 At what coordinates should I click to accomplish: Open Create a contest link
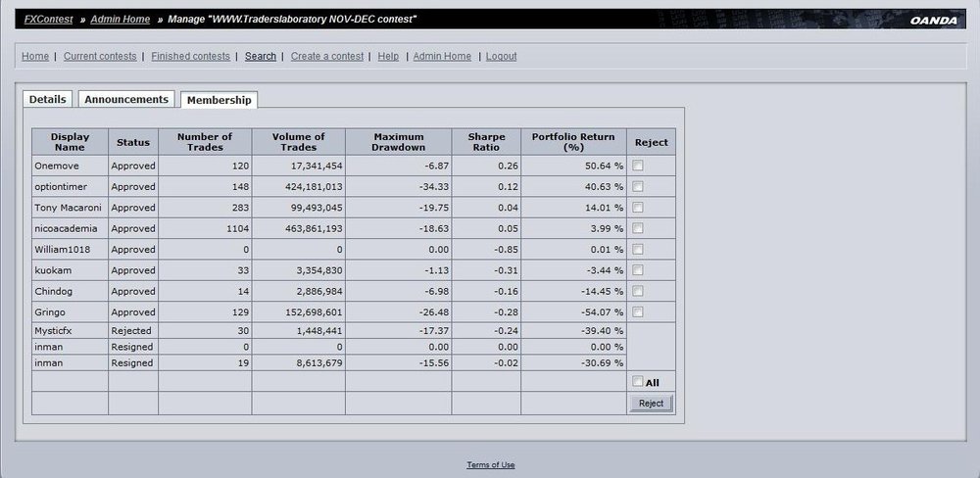[327, 56]
